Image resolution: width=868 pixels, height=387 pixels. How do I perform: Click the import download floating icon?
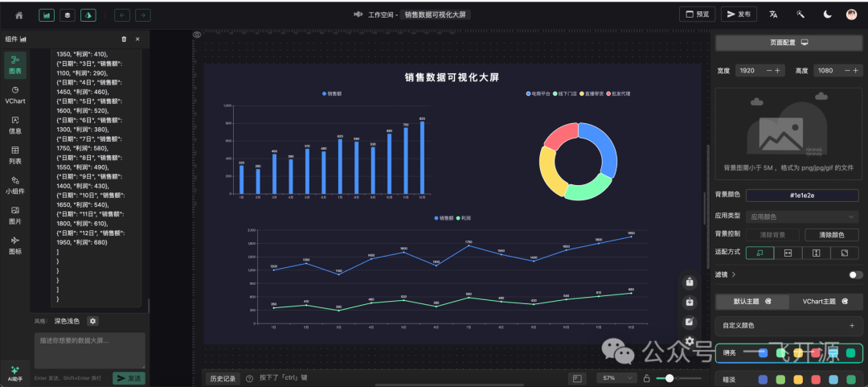[x=690, y=303]
